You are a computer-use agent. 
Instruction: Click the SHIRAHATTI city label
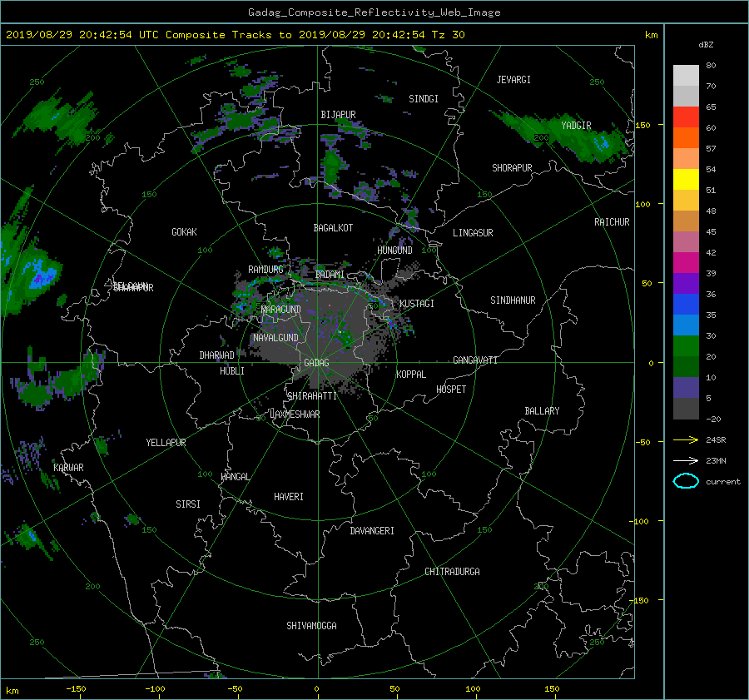click(x=312, y=396)
